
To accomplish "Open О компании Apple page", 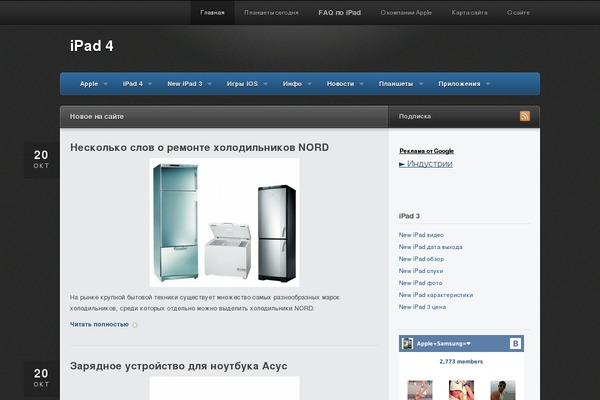I will click(x=406, y=13).
